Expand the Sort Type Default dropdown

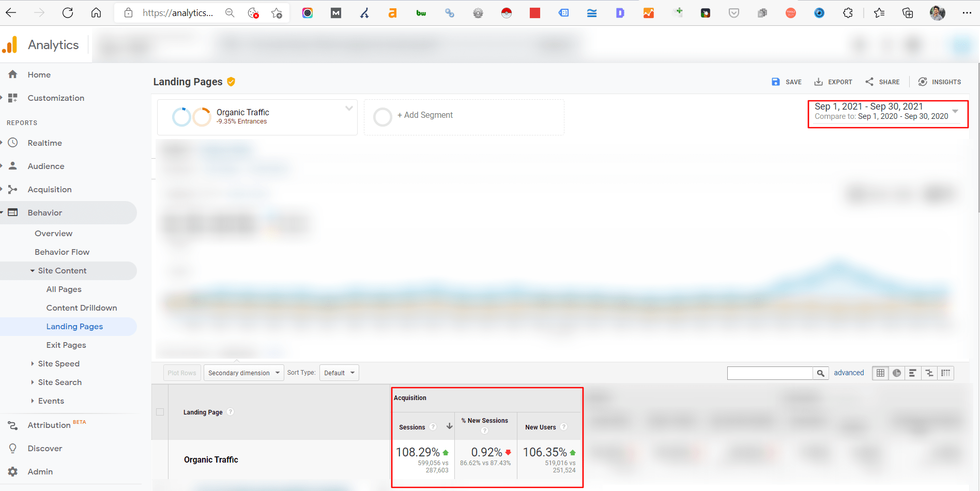339,373
